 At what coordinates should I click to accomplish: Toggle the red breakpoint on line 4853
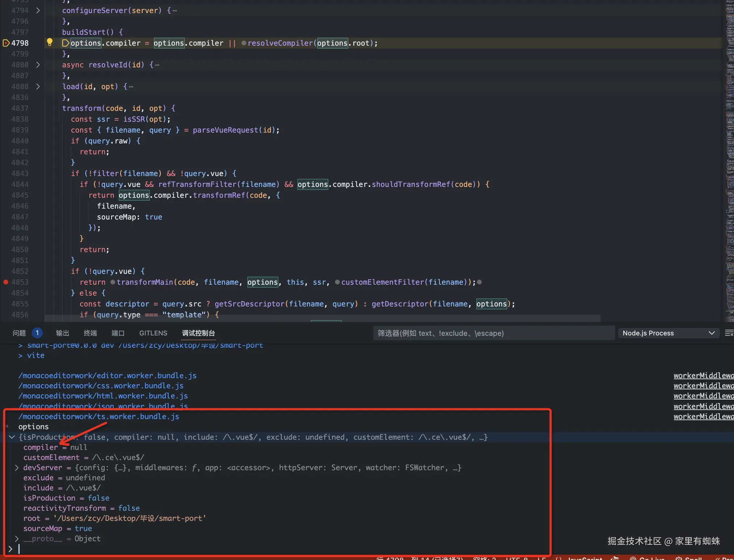[6, 282]
